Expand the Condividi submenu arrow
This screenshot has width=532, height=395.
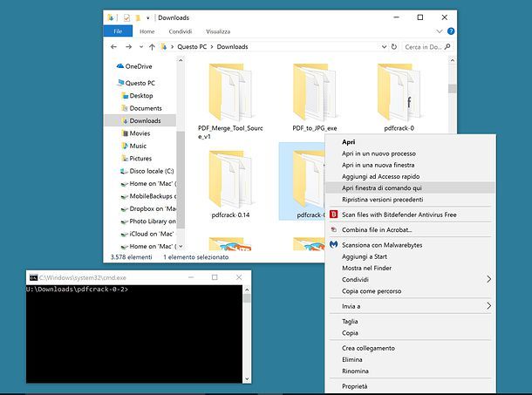[x=488, y=279]
